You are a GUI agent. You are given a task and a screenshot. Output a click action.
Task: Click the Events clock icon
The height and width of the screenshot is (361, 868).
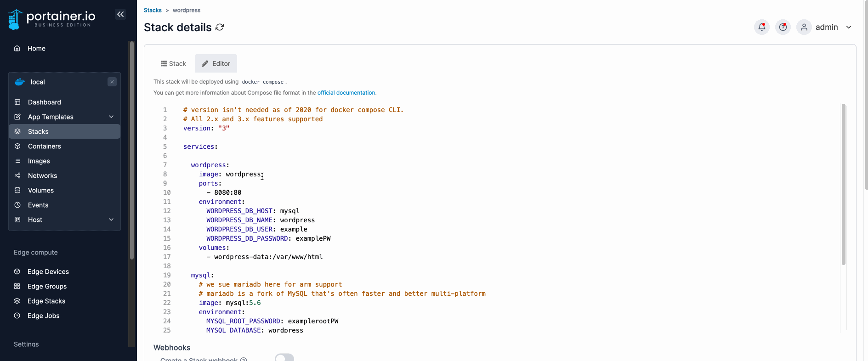pyautogui.click(x=17, y=205)
